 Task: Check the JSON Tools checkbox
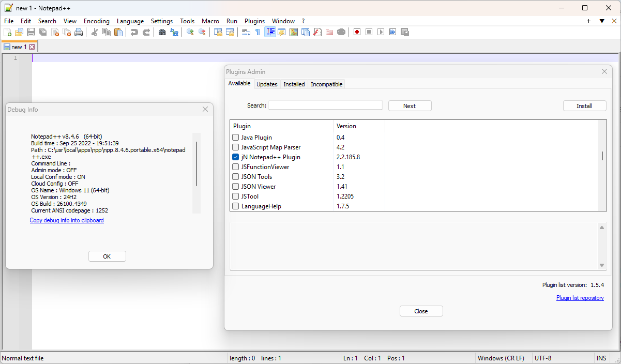[x=236, y=177]
